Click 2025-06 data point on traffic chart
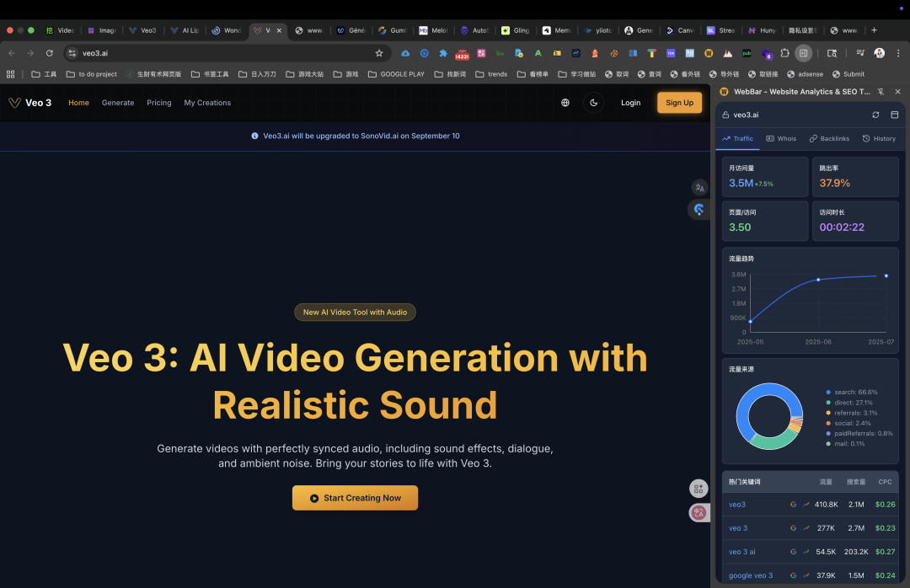This screenshot has width=910, height=588. (x=818, y=280)
